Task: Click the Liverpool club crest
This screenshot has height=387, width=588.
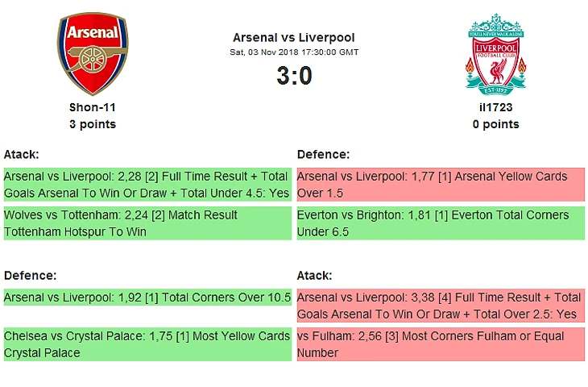Action: coord(495,53)
